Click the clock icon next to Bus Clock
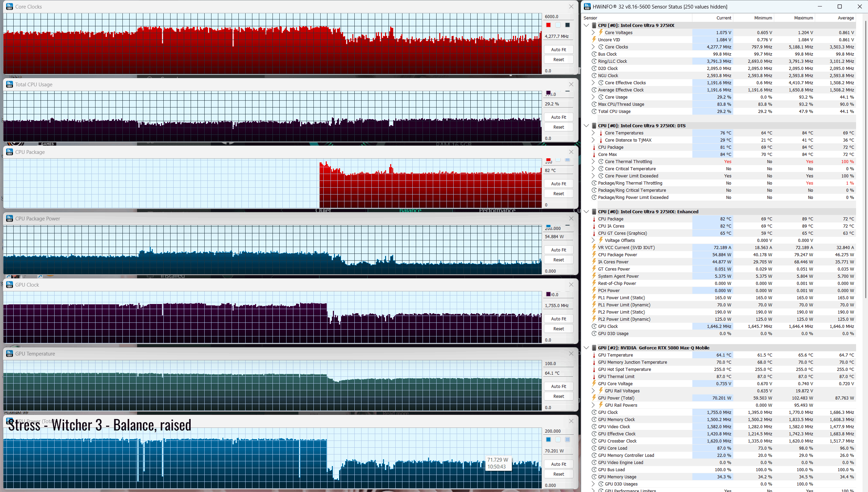 (594, 54)
